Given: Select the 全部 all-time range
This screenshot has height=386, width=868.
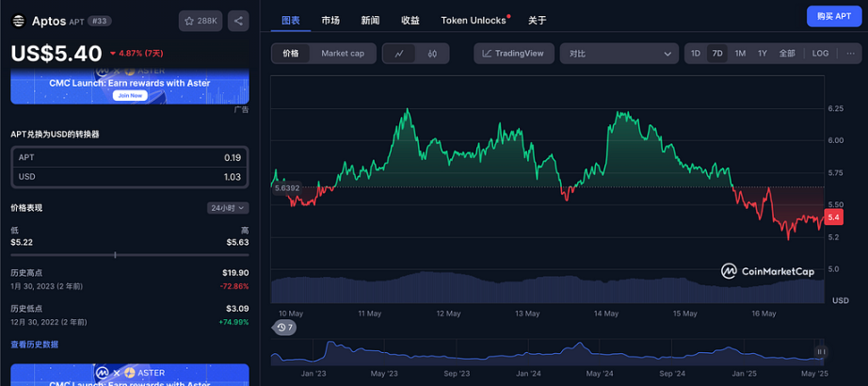Looking at the screenshot, I should 787,54.
